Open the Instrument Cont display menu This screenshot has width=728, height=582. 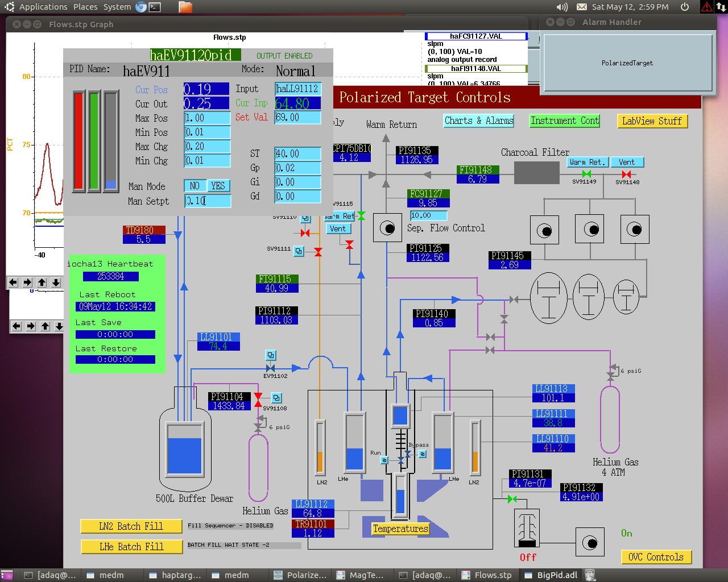pos(565,120)
